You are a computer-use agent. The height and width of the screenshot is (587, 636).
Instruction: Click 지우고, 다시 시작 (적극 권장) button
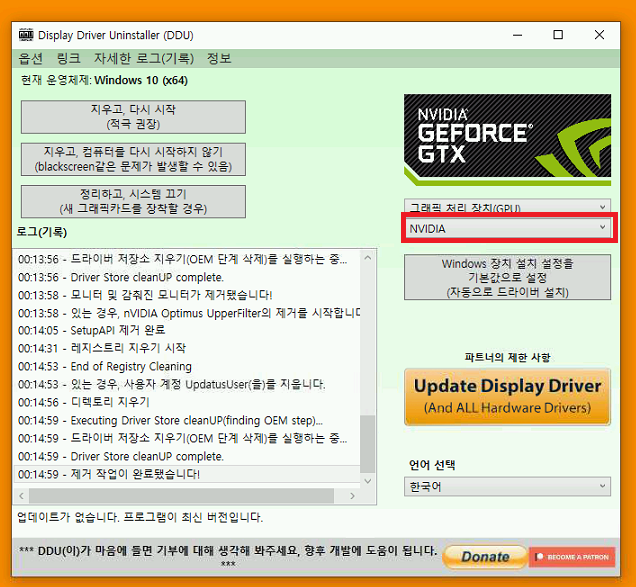133,117
